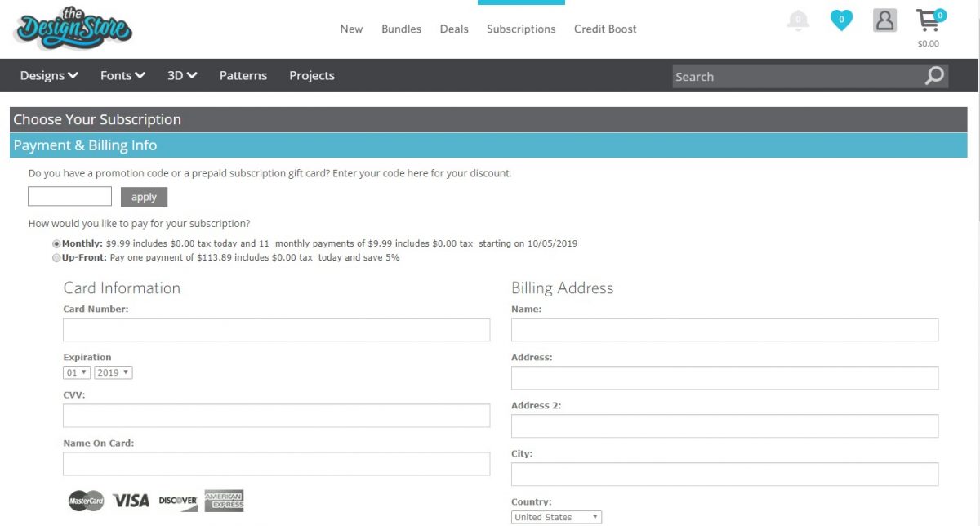Click the Address 2 field
The height and width of the screenshot is (526, 980).
725,426
